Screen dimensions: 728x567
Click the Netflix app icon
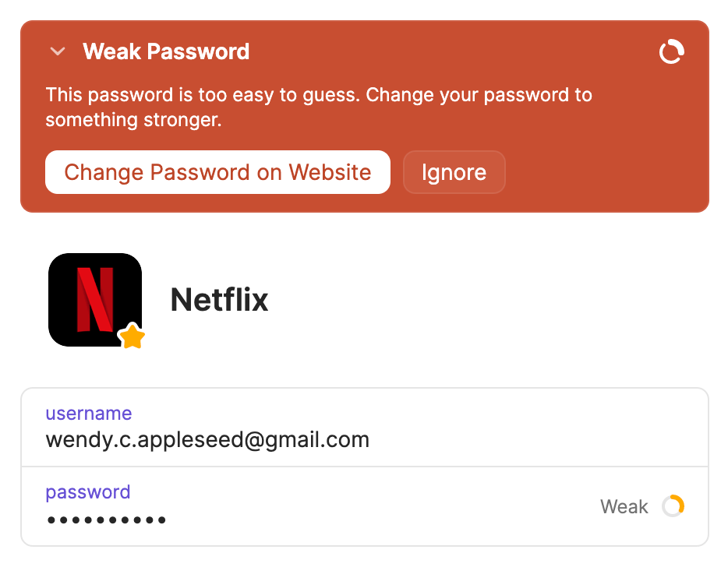pos(94,299)
